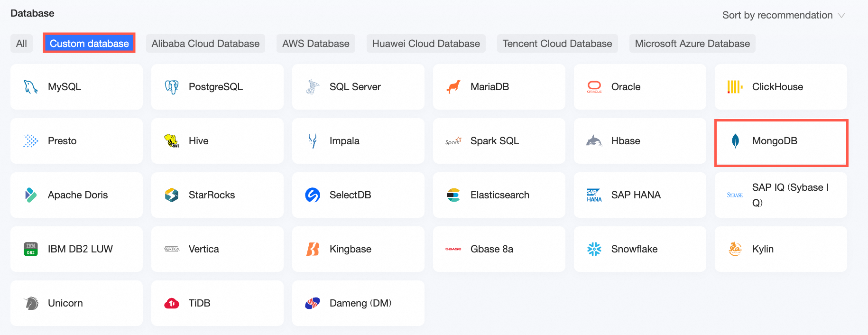The height and width of the screenshot is (335, 868).
Task: Open the Sort by recommendation dropdown
Action: coord(783,15)
